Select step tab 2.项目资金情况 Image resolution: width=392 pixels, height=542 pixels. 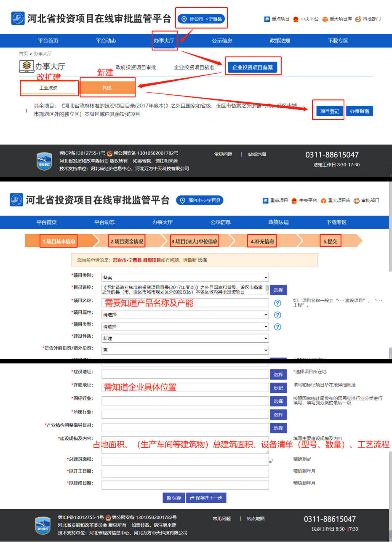tap(126, 240)
